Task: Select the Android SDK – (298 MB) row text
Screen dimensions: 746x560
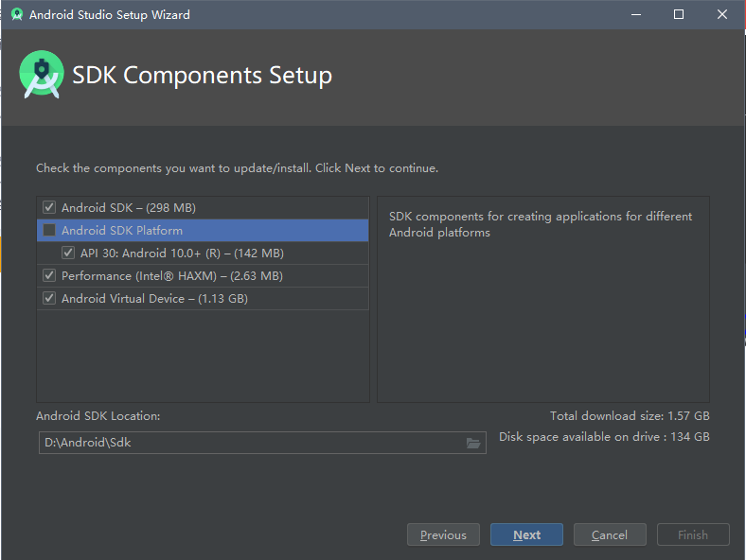Action: click(x=129, y=208)
